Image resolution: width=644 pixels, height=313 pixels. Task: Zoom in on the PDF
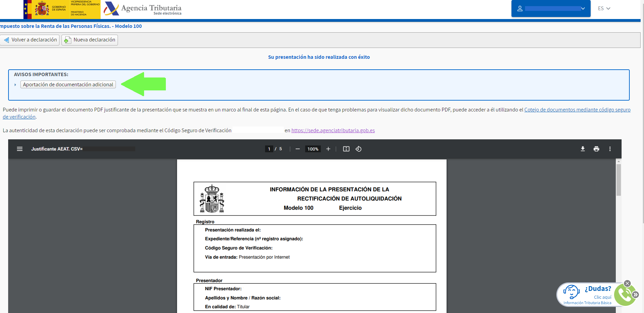(328, 149)
